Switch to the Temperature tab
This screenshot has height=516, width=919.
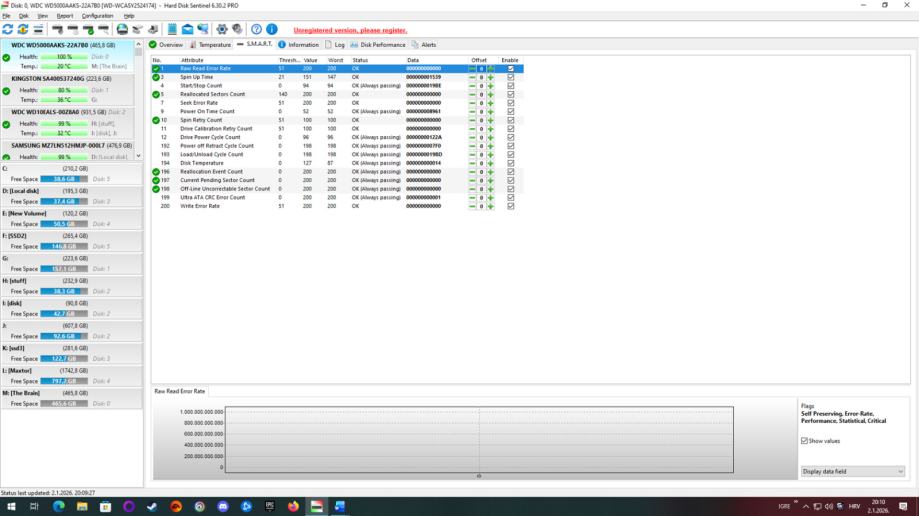click(210, 45)
